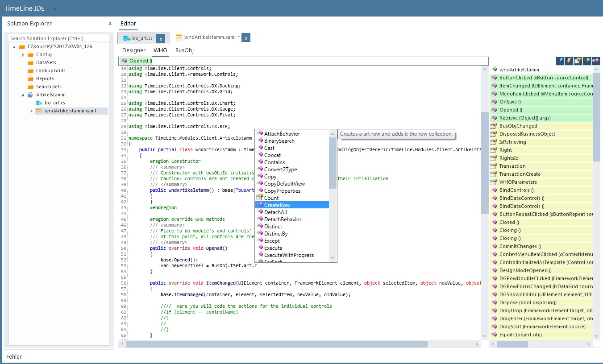Click the lightning bolt events filter icon
The image size is (603, 364).
pyautogui.click(x=569, y=61)
